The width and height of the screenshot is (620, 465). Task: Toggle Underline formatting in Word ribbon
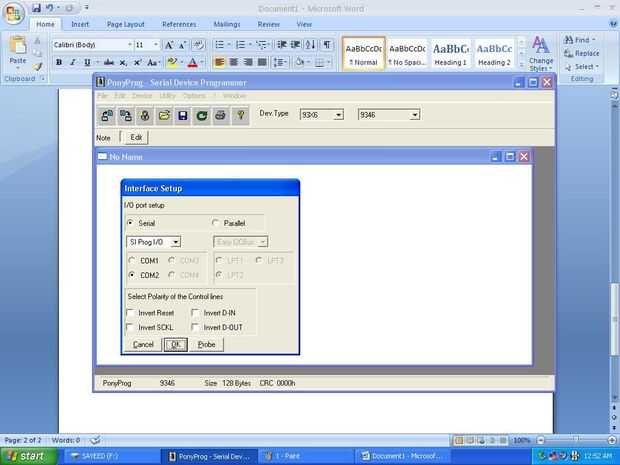pos(87,62)
